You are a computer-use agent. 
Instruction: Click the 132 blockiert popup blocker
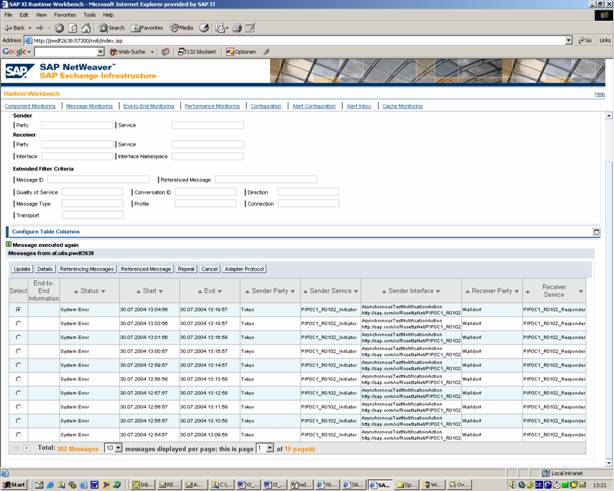point(197,52)
